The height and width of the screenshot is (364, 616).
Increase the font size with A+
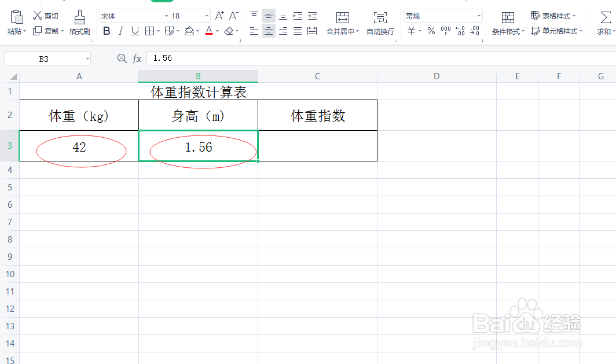coord(219,16)
